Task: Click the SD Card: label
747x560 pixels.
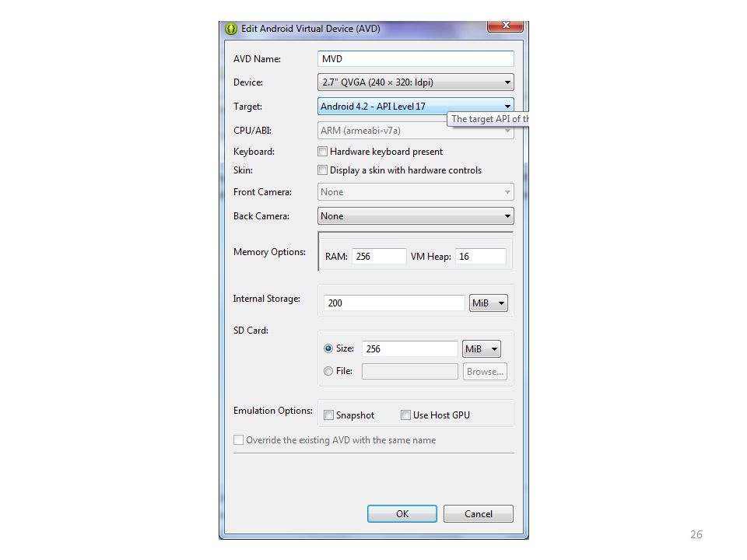Action: click(x=251, y=331)
